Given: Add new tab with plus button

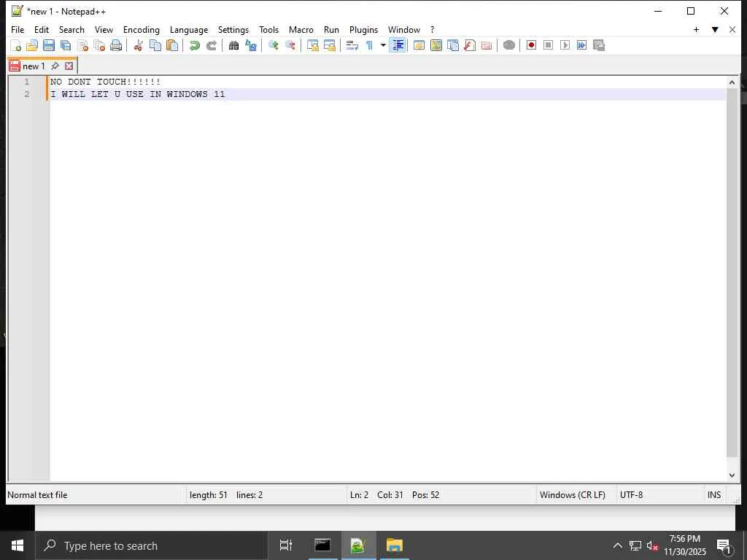Looking at the screenshot, I should [x=696, y=29].
